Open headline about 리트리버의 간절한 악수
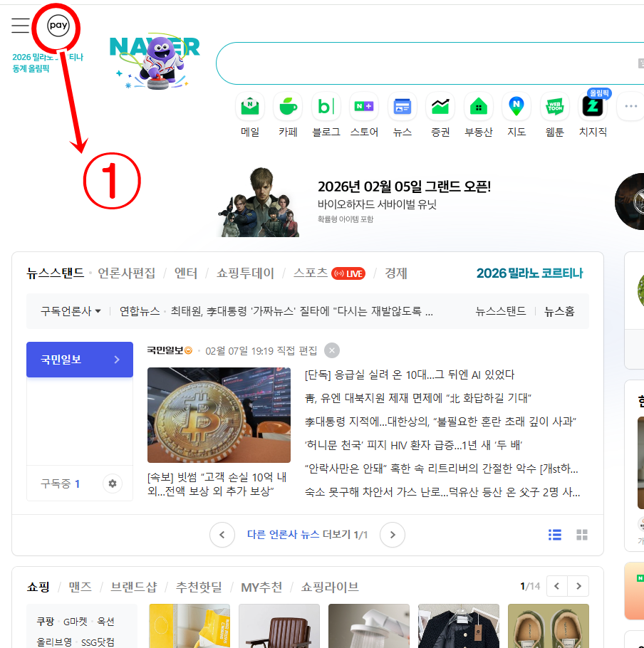Image resolution: width=644 pixels, height=648 pixels. pos(442,469)
